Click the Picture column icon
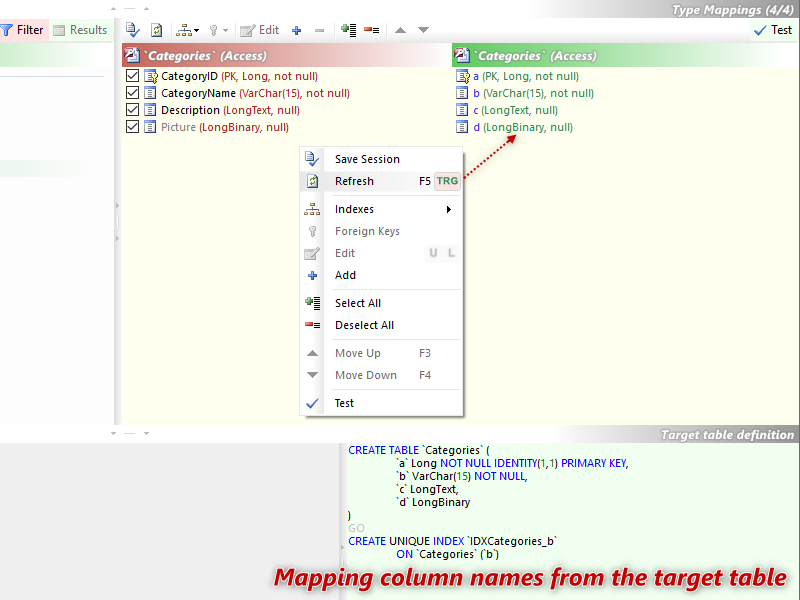Screen dimensions: 800x600 point(150,127)
